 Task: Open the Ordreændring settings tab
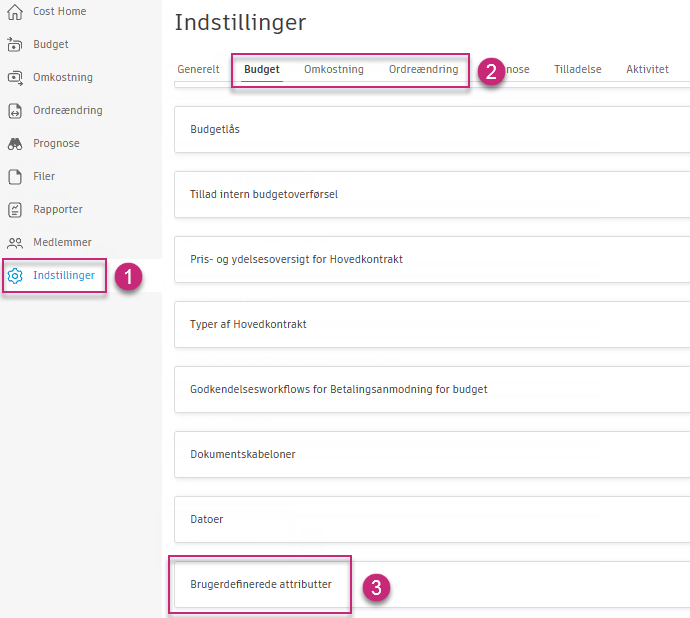(x=423, y=70)
